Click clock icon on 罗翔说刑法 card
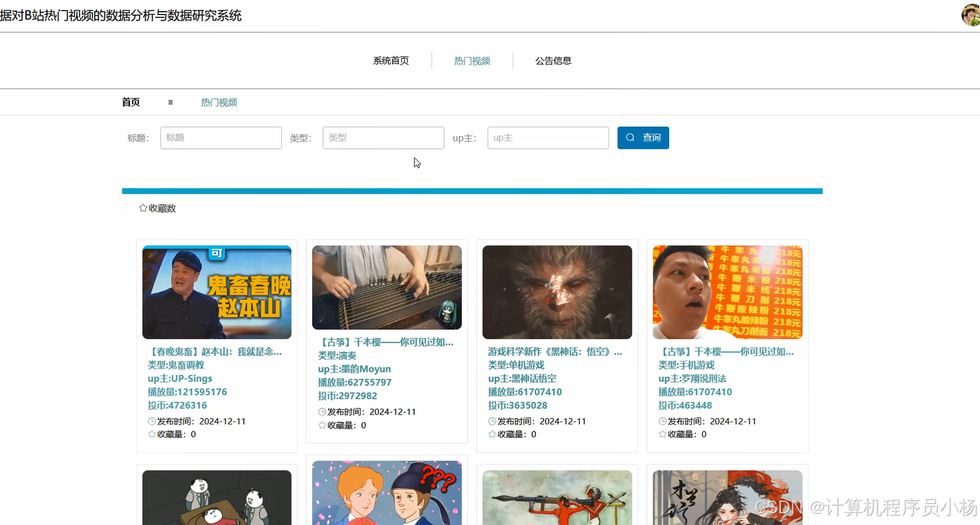980x525 pixels. pyautogui.click(x=663, y=422)
